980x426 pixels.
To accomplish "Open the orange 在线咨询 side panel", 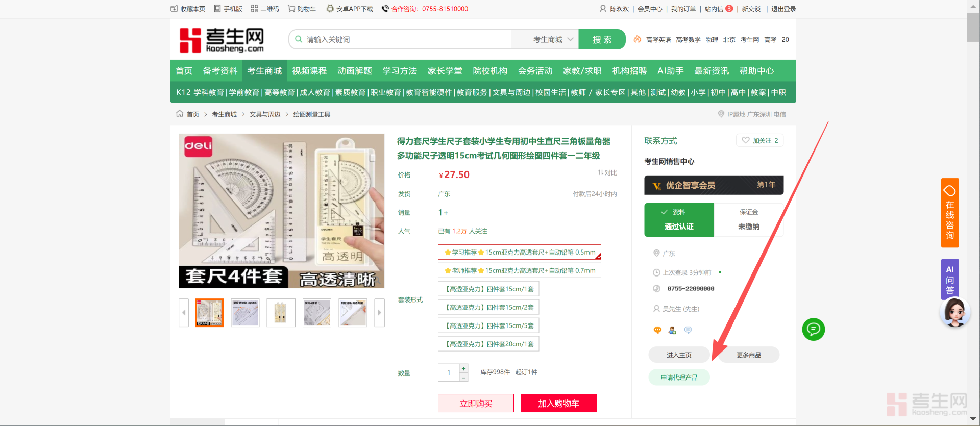I will (x=949, y=213).
